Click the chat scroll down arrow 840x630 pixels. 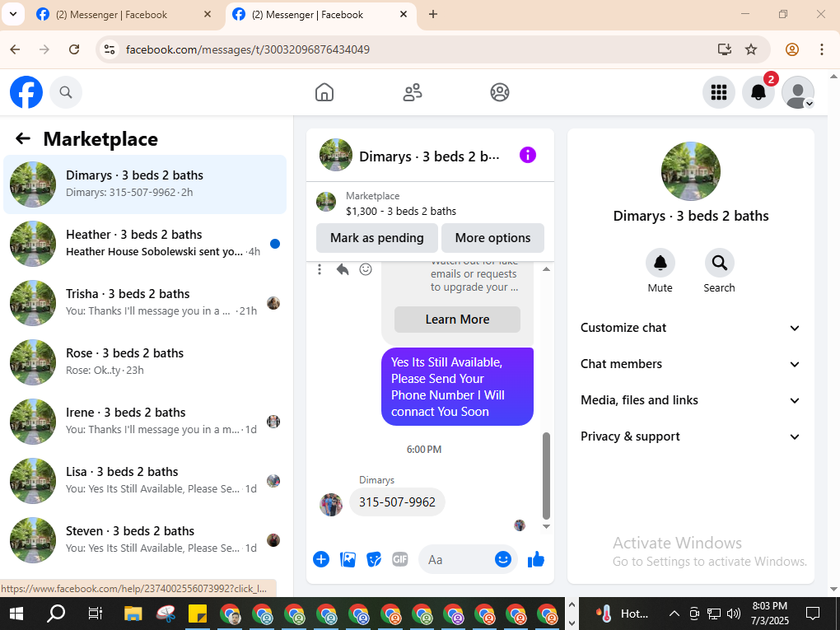547,526
